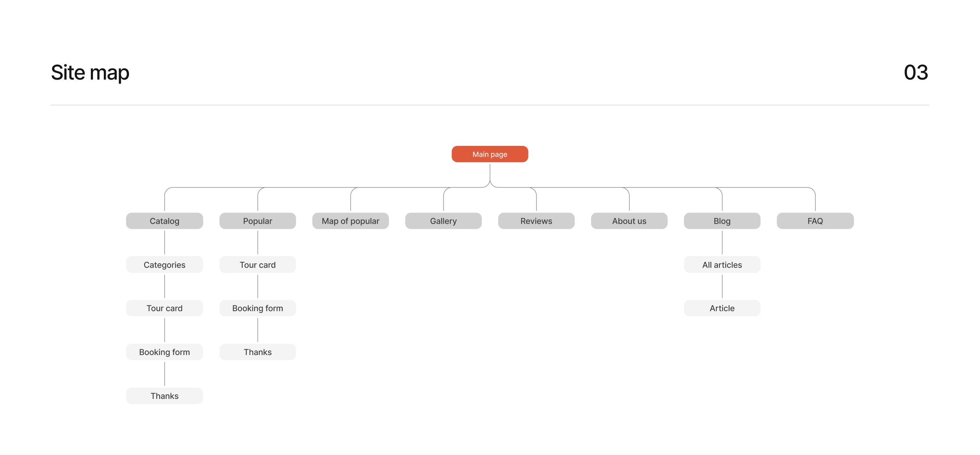Click the Tour card under Popular

[x=258, y=265]
